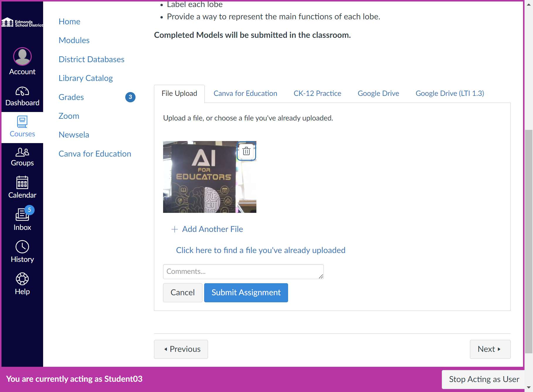Click the AI for Educators image thumbnail

click(210, 177)
